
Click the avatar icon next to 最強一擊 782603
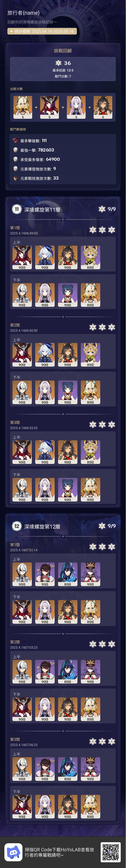click(16, 150)
